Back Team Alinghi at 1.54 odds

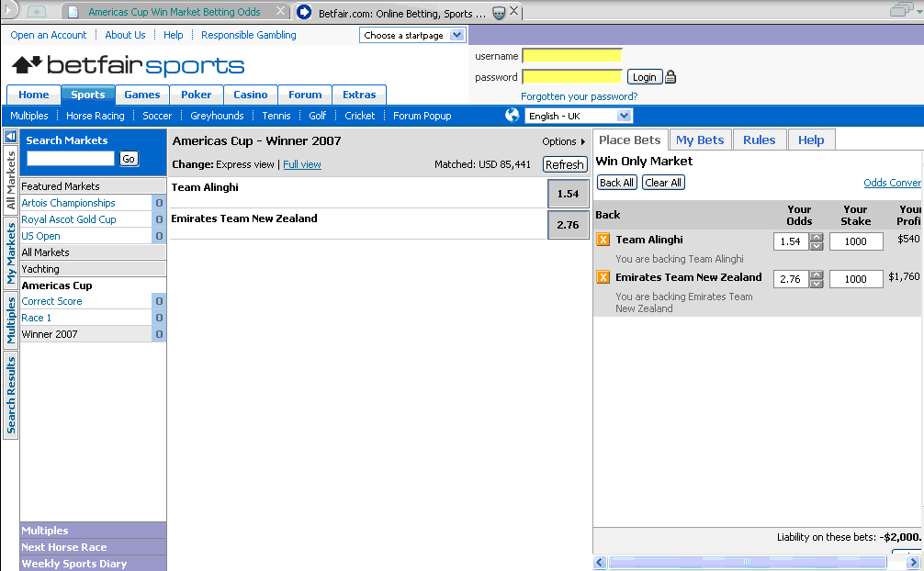coord(568,194)
